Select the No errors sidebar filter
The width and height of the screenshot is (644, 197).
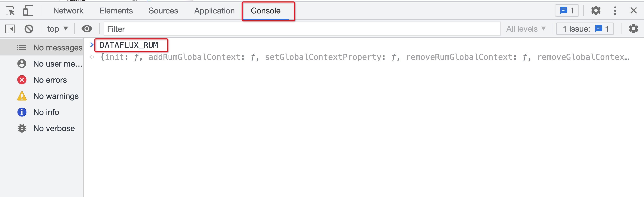[x=42, y=80]
